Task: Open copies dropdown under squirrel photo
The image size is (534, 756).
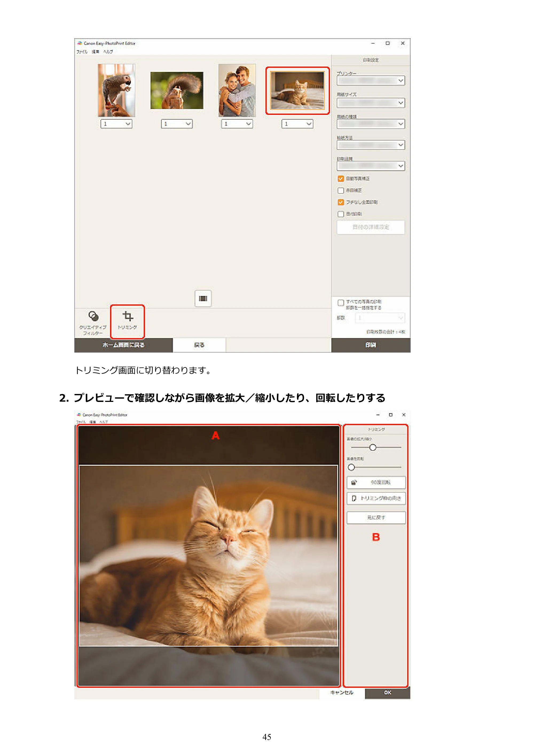Action: pos(177,124)
